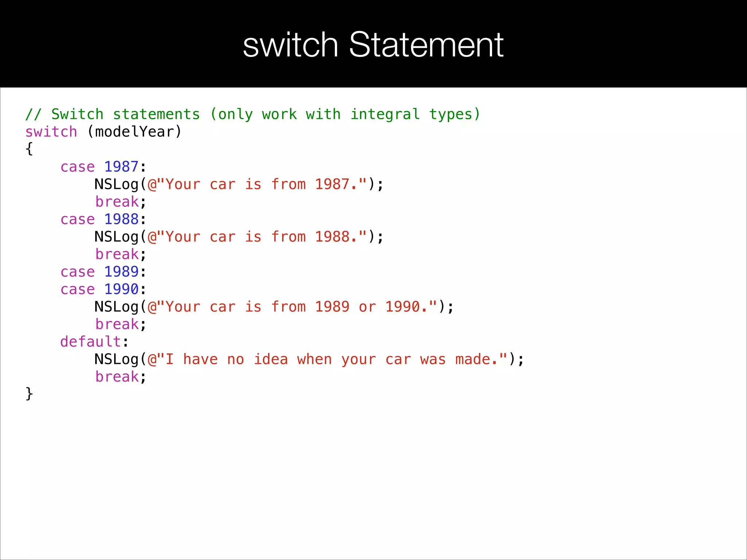Click the opening curly brace

29,149
